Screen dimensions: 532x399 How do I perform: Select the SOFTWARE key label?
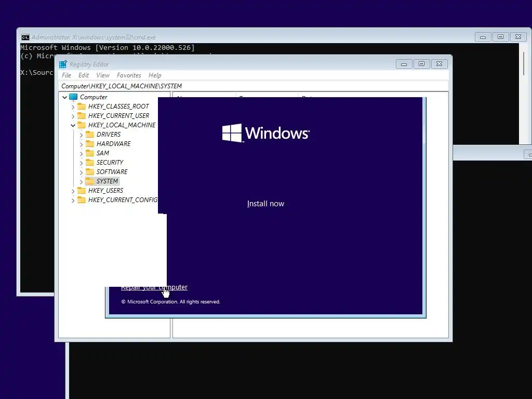point(112,171)
